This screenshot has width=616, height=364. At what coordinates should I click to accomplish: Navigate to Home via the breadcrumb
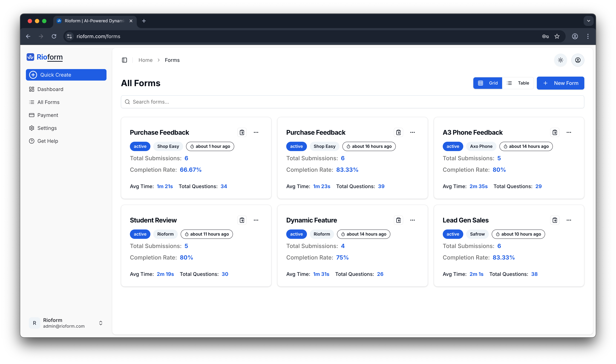click(145, 60)
